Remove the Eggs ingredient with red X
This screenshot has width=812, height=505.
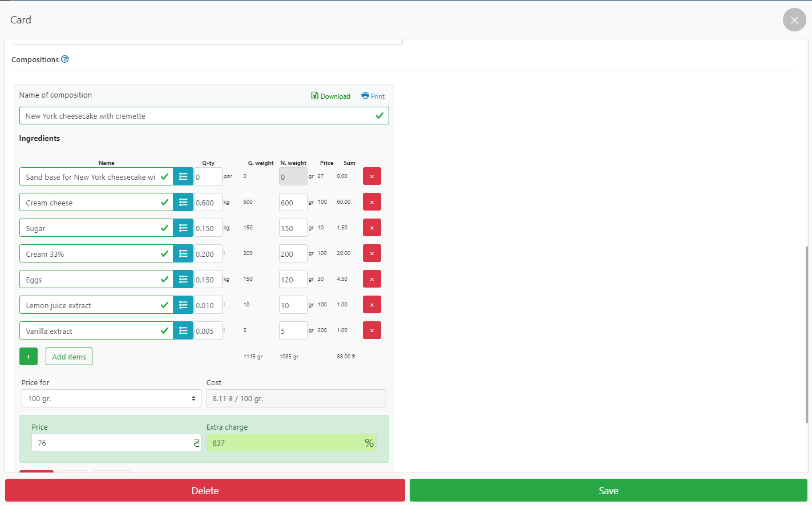371,279
